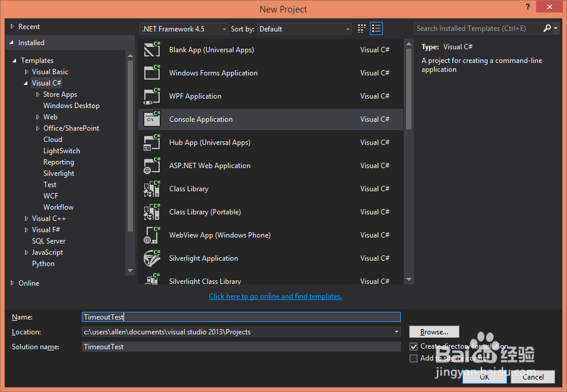
Task: Select the Hub App template icon
Action: [x=152, y=142]
